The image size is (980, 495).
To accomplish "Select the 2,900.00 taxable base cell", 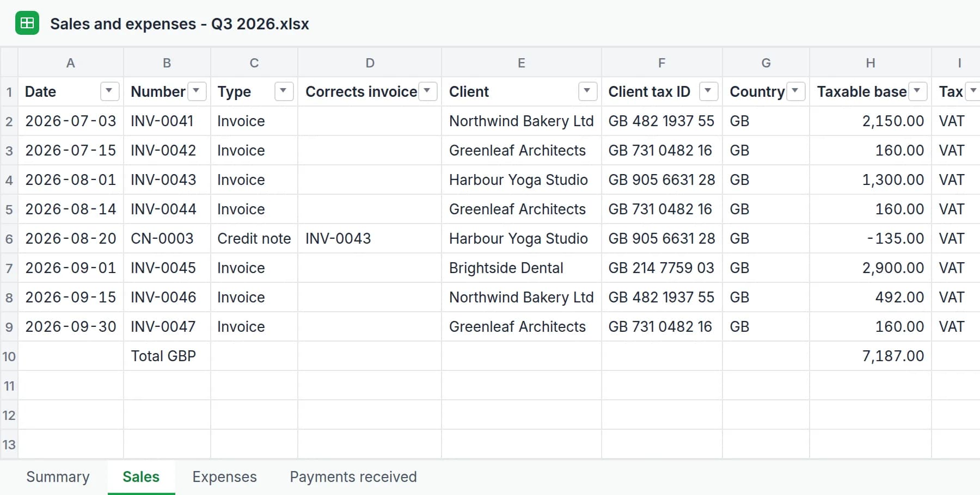I will coord(871,268).
